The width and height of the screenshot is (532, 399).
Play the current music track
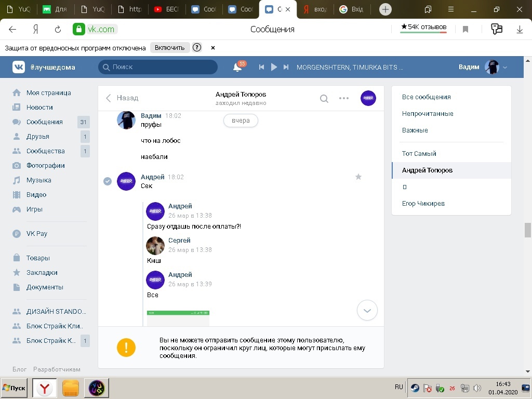pos(274,67)
